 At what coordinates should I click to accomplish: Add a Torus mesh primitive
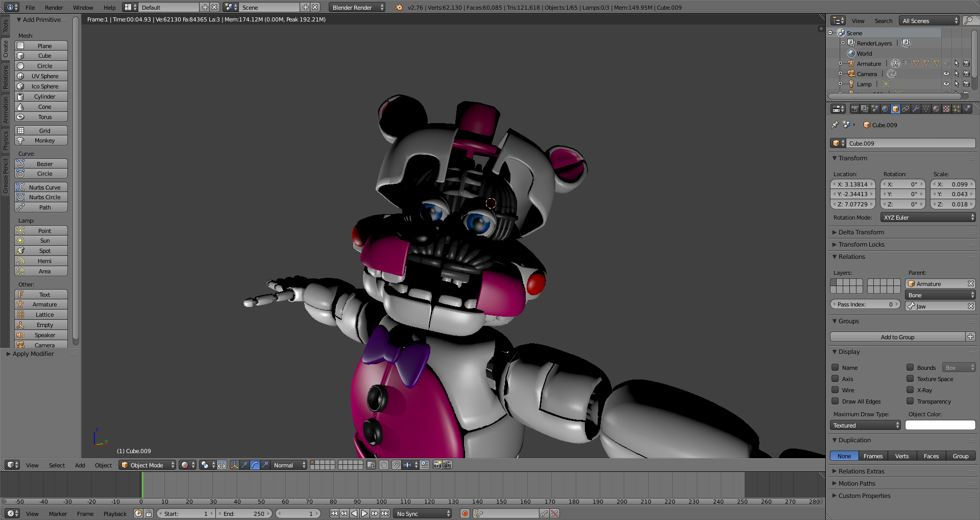pos(41,117)
